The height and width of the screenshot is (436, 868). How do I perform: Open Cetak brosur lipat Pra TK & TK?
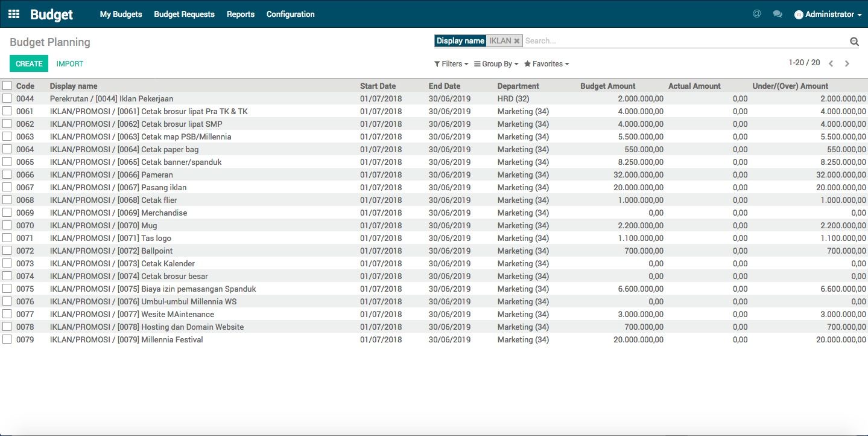[149, 111]
